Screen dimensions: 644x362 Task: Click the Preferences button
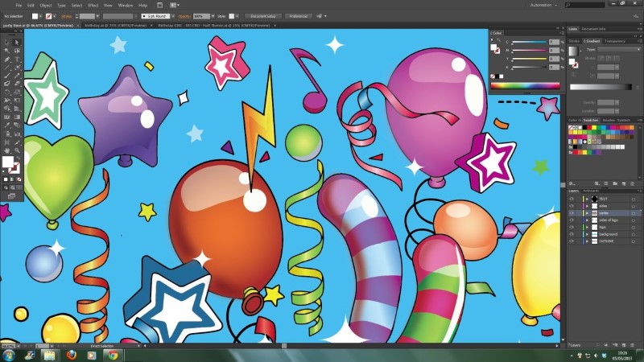point(298,15)
